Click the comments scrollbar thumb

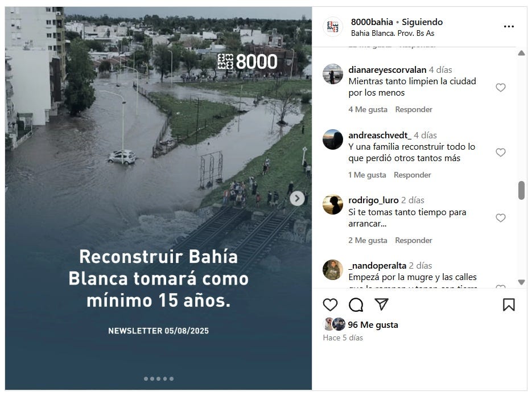522,190
